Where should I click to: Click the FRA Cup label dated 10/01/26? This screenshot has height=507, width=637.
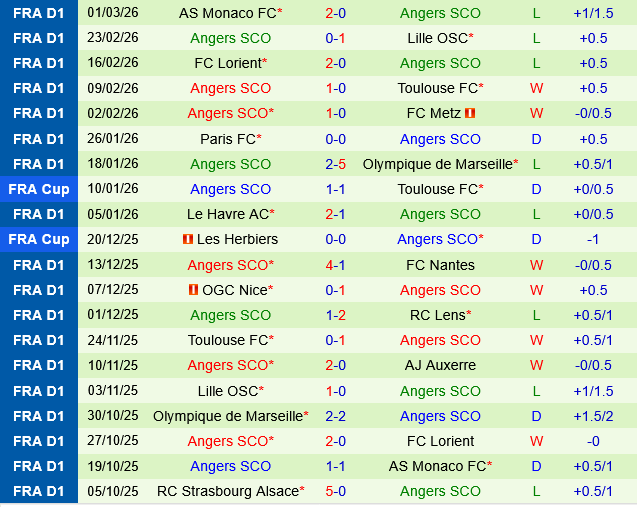click(39, 189)
